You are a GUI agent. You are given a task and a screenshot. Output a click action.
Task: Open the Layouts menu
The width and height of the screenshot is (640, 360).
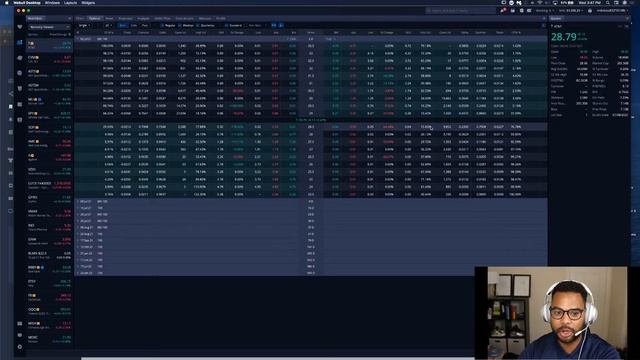click(x=70, y=2)
